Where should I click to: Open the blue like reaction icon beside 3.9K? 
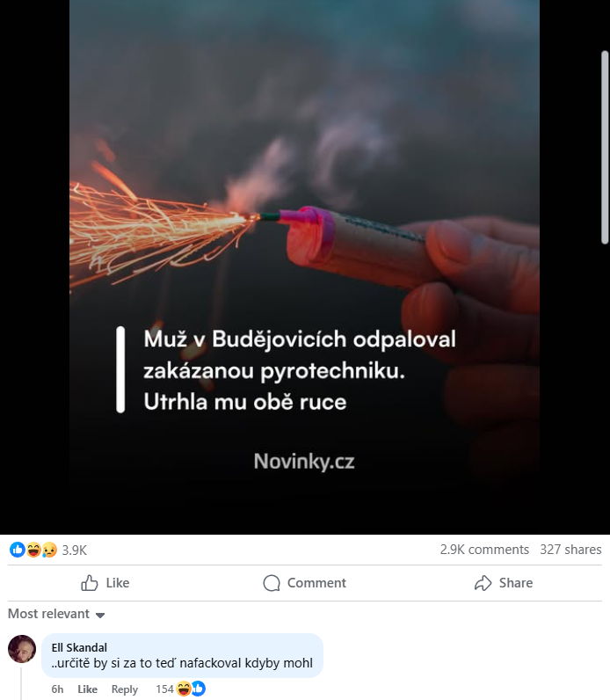tap(18, 550)
